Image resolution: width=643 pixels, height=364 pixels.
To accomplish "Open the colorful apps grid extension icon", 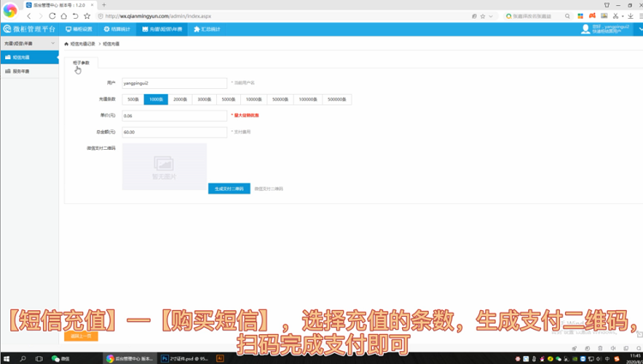I will (580, 16).
